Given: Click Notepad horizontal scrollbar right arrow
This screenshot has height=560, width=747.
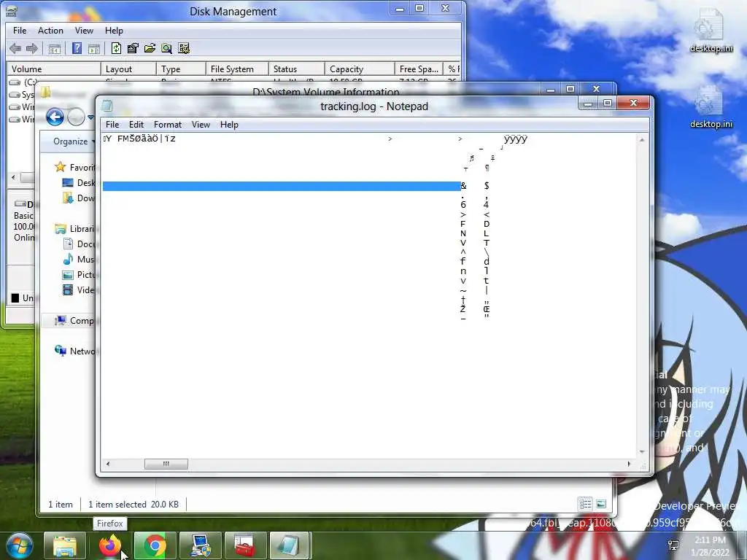Looking at the screenshot, I should [x=629, y=464].
